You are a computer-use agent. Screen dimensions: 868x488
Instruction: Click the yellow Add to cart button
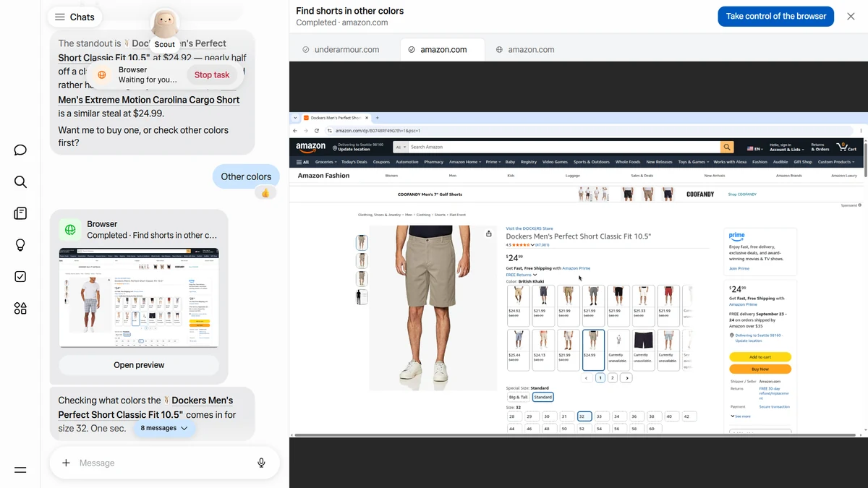click(760, 357)
